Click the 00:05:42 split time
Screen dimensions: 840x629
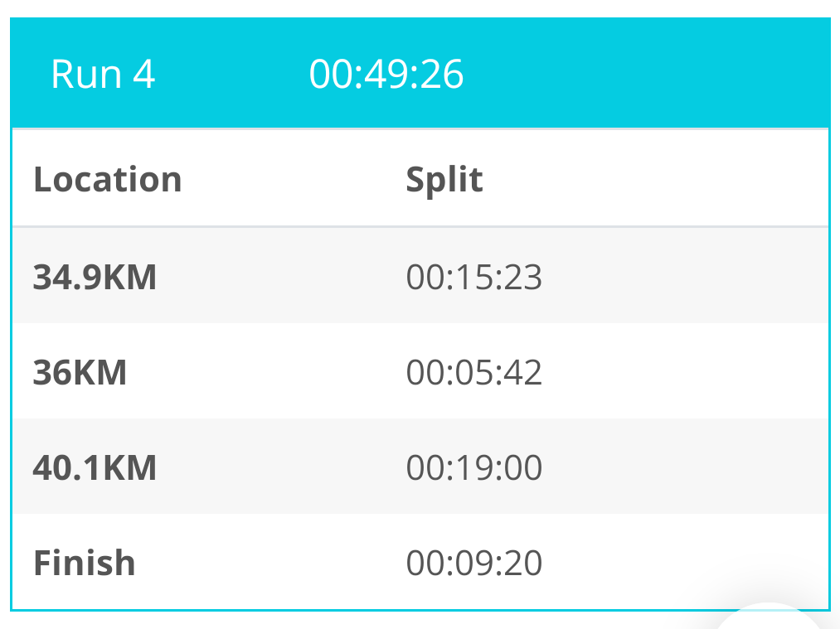474,372
